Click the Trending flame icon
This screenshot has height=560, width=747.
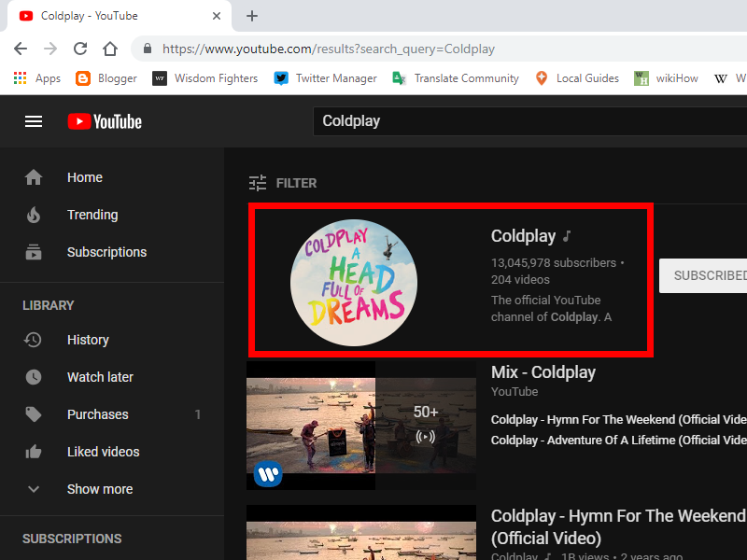[x=34, y=215]
